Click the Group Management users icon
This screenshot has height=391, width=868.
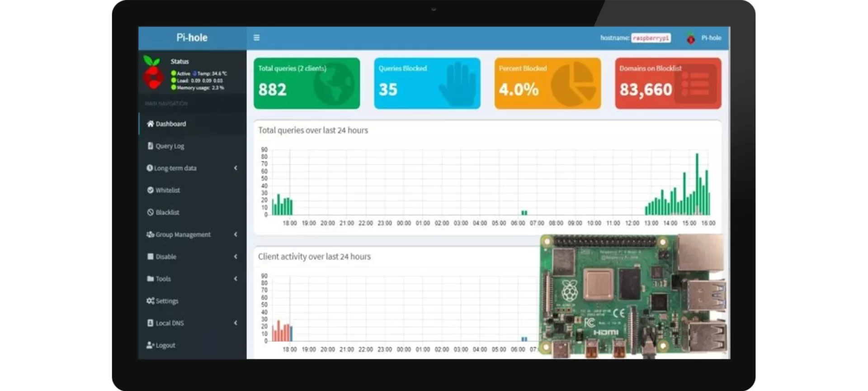pyautogui.click(x=150, y=234)
